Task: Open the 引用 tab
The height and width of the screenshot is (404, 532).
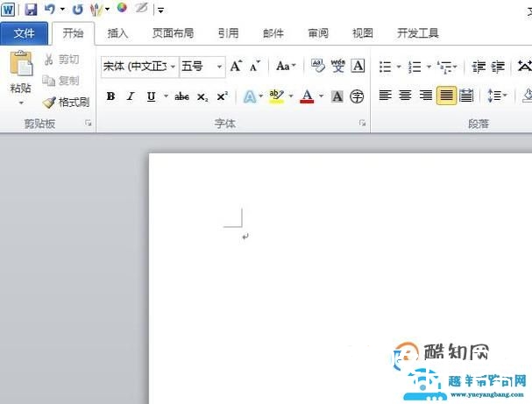Action: point(229,33)
